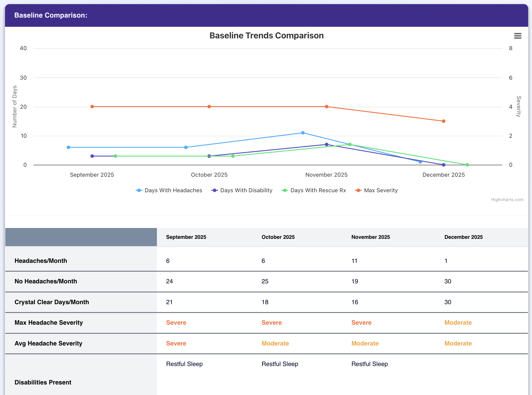Image resolution: width=532 pixels, height=395 pixels.
Task: Click the Avg Headache Severity row label
Action: pos(48,343)
